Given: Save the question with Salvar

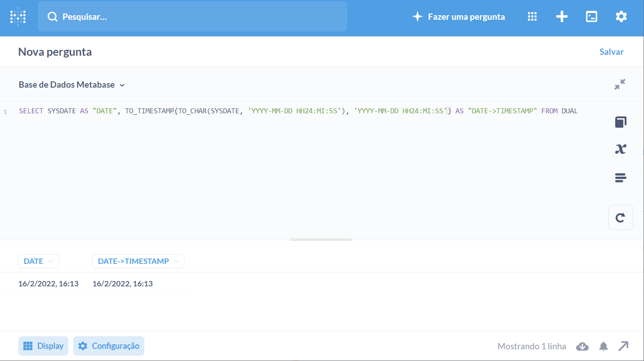Looking at the screenshot, I should 611,51.
